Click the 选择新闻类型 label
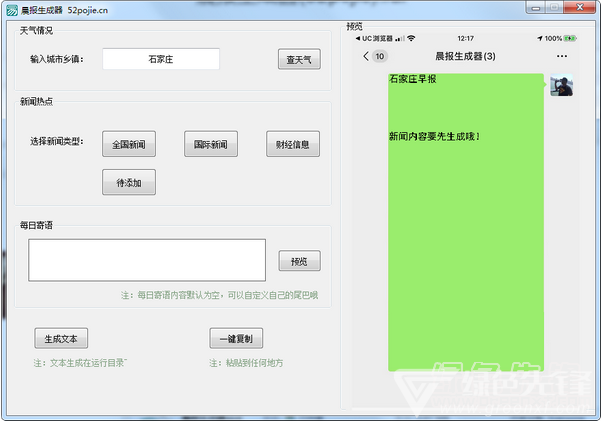 57,141
